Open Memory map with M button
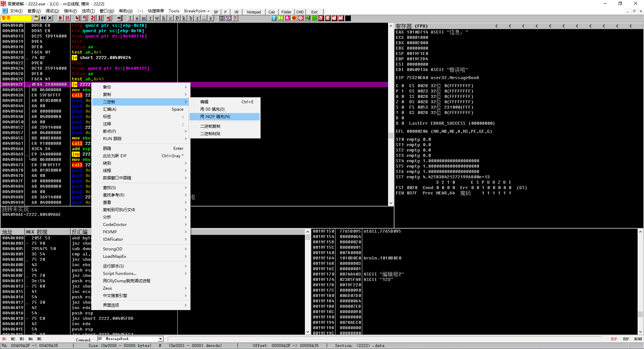644x349 pixels. coord(144,18)
